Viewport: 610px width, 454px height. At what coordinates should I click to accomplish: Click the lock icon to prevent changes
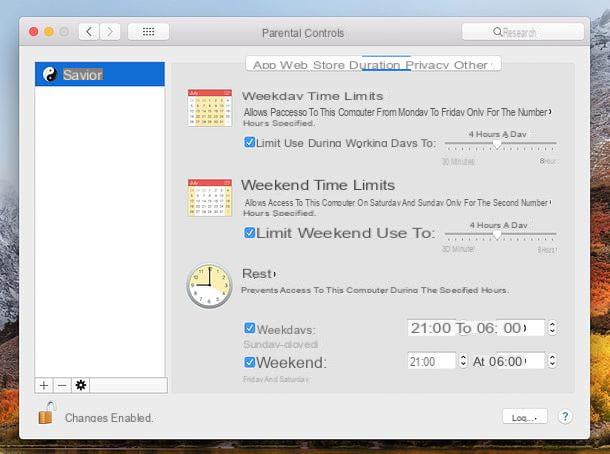click(x=47, y=413)
